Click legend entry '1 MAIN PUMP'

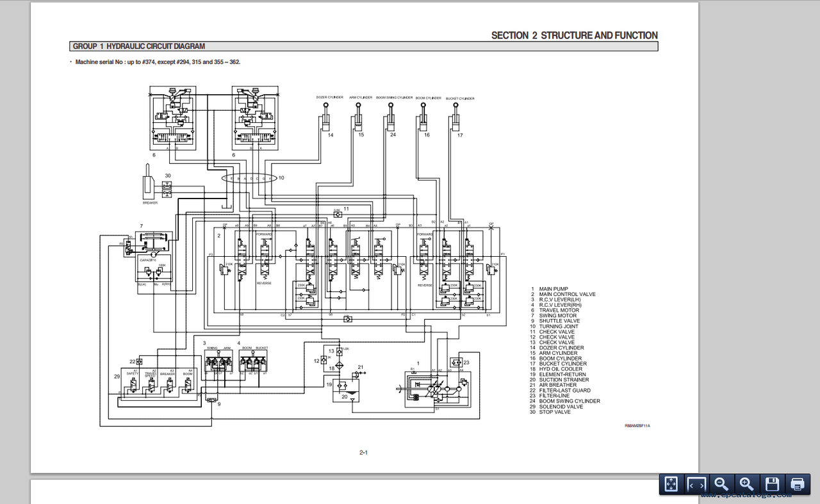point(549,289)
